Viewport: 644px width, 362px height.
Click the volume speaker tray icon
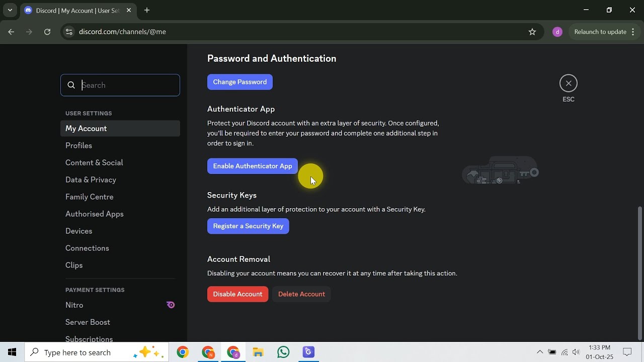pyautogui.click(x=576, y=352)
